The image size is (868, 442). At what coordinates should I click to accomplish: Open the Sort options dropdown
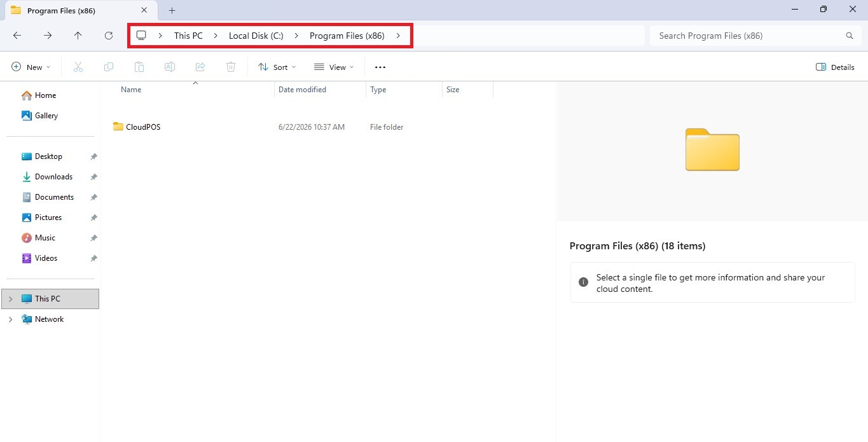click(277, 67)
